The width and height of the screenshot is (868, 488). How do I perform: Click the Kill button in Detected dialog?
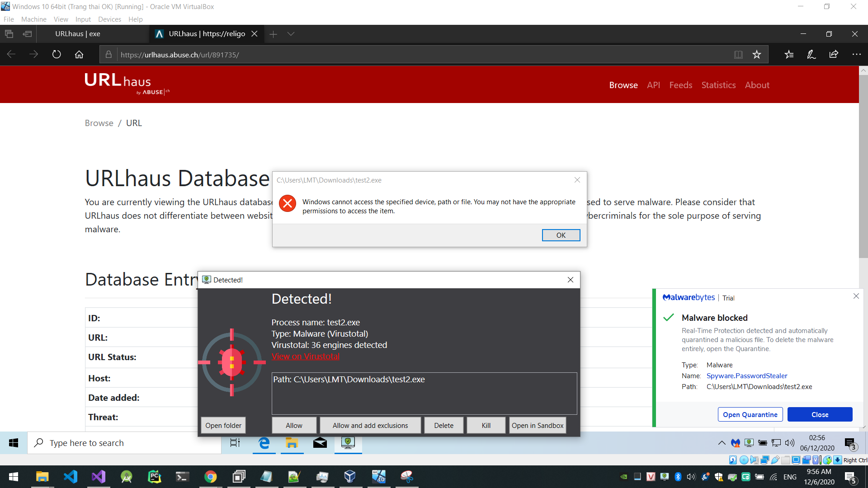point(486,425)
